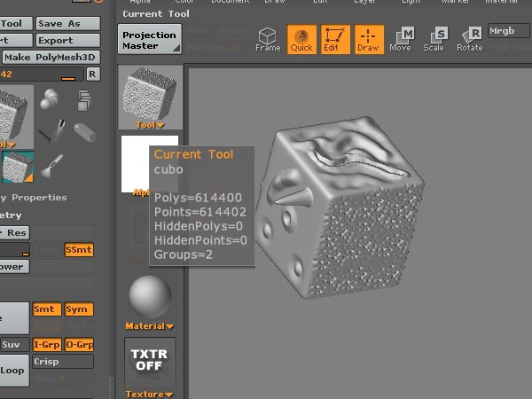Image resolution: width=532 pixels, height=399 pixels.
Task: Click the Export button
Action: click(68, 41)
